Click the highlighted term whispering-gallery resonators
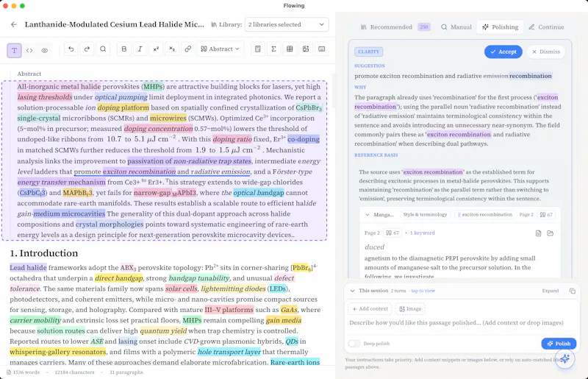This screenshot has height=379, width=588. pyautogui.click(x=58, y=352)
